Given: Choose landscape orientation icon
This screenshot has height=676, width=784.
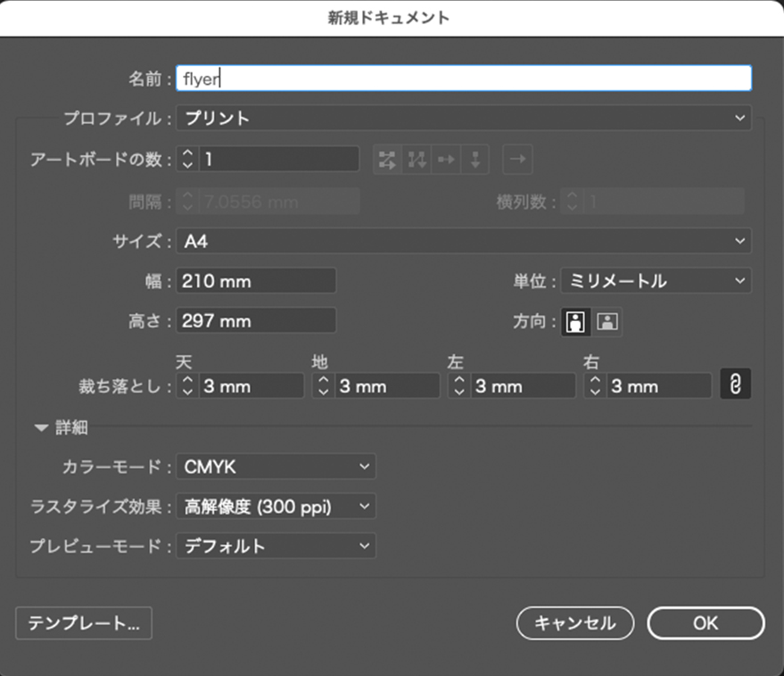Looking at the screenshot, I should pyautogui.click(x=607, y=322).
